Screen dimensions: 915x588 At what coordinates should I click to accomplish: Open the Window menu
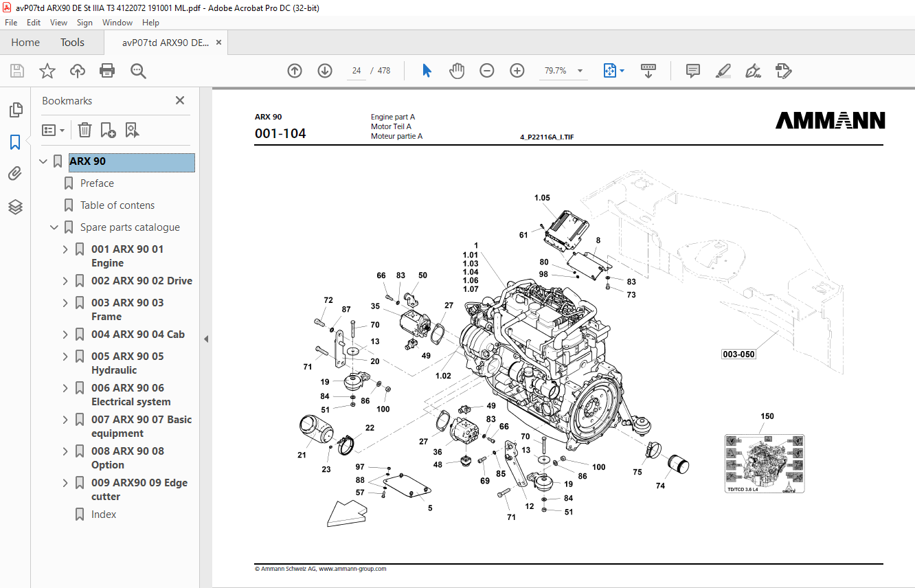117,23
